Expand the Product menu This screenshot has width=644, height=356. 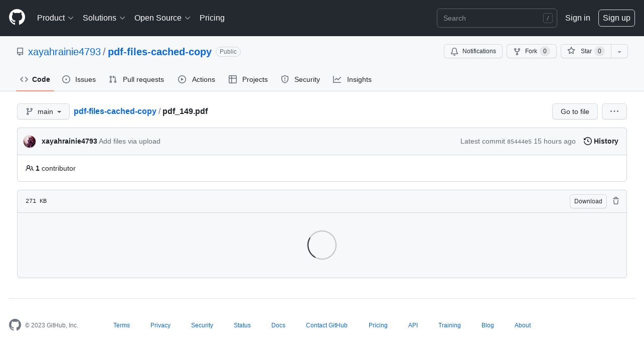coord(55,18)
